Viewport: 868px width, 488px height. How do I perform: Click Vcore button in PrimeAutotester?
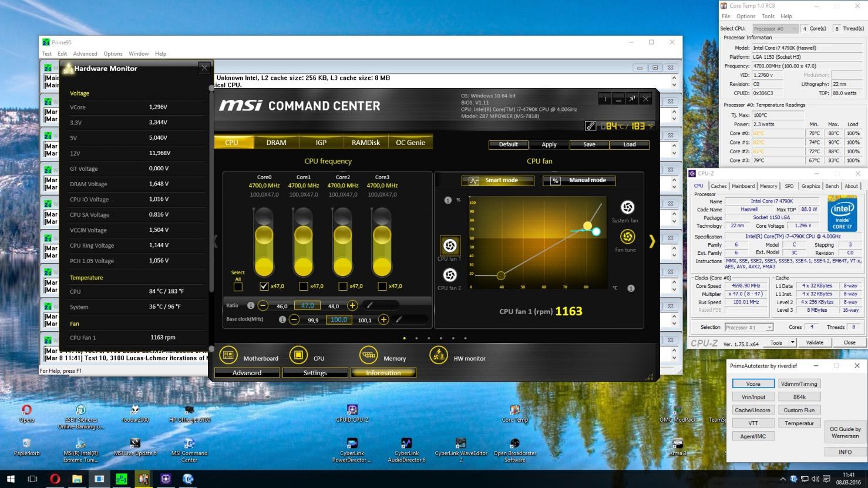click(753, 383)
